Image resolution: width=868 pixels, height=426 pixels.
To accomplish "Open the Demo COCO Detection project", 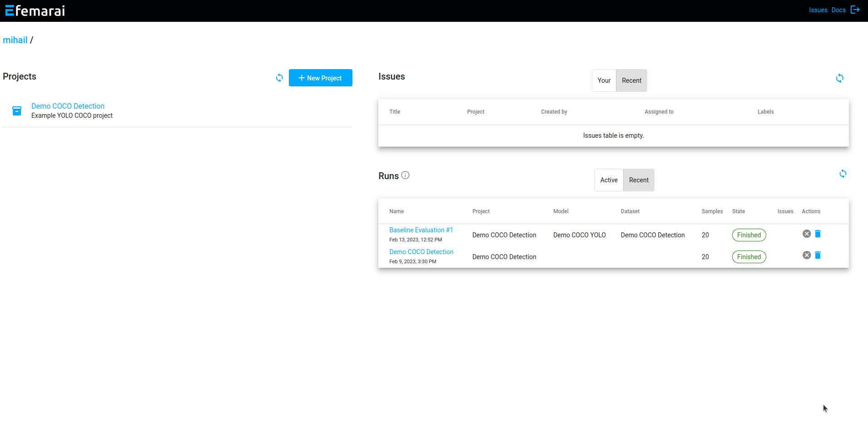I will tap(68, 106).
